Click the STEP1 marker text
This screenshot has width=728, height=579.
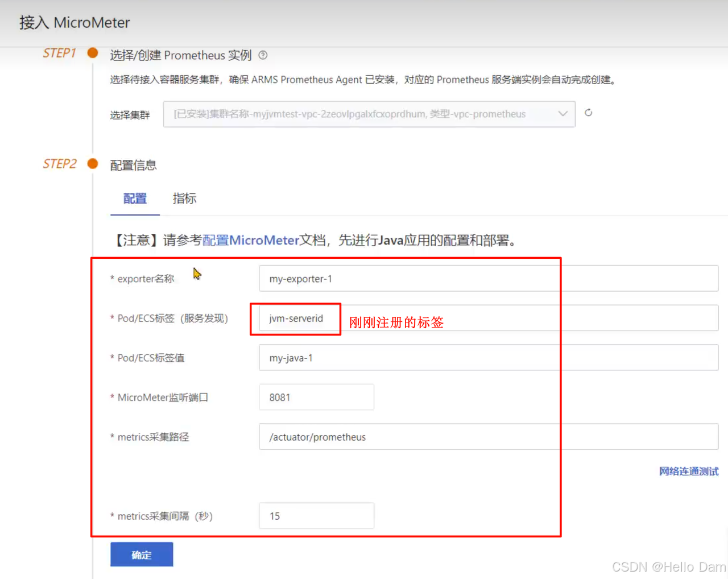click(x=59, y=53)
